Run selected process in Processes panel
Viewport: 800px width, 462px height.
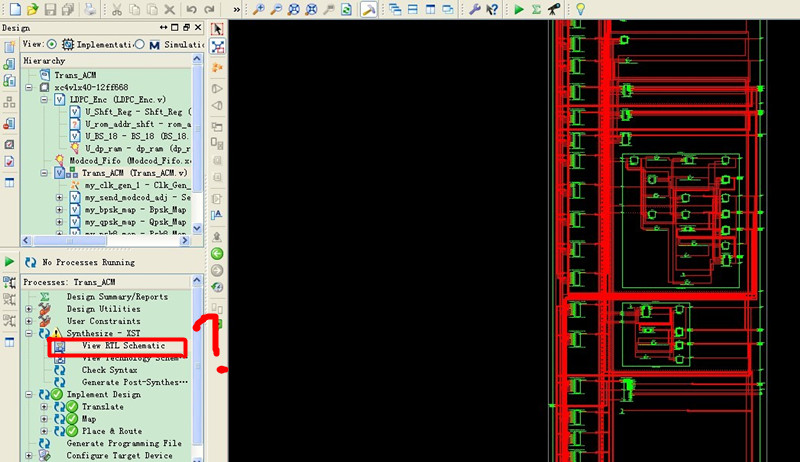(9, 262)
